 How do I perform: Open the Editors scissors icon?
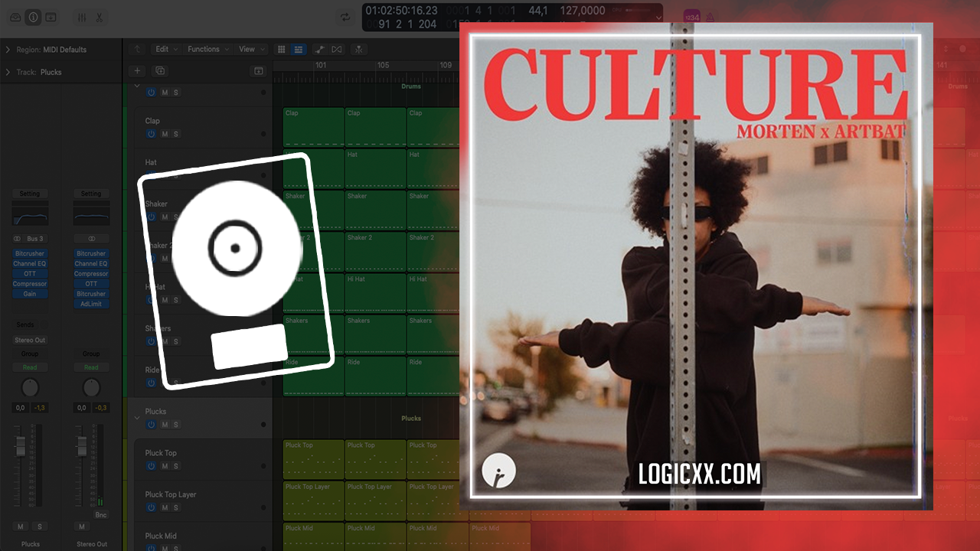pyautogui.click(x=99, y=17)
